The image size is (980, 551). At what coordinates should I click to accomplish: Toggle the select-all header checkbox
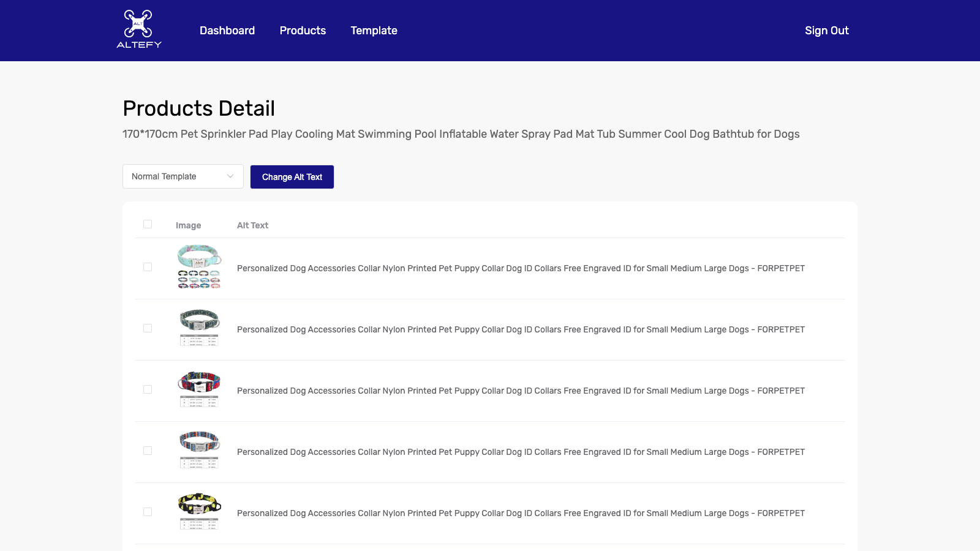pos(148,224)
